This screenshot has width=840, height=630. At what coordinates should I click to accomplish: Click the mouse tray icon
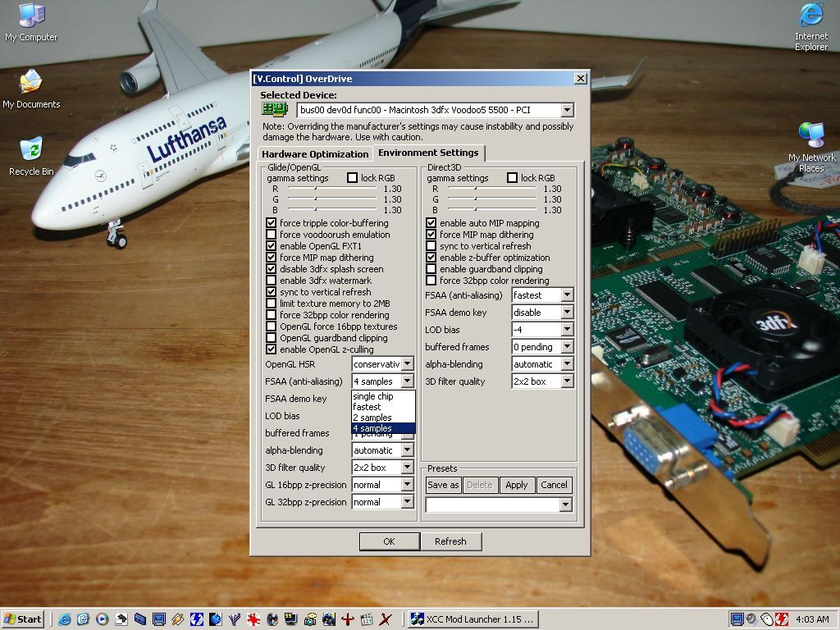click(767, 619)
